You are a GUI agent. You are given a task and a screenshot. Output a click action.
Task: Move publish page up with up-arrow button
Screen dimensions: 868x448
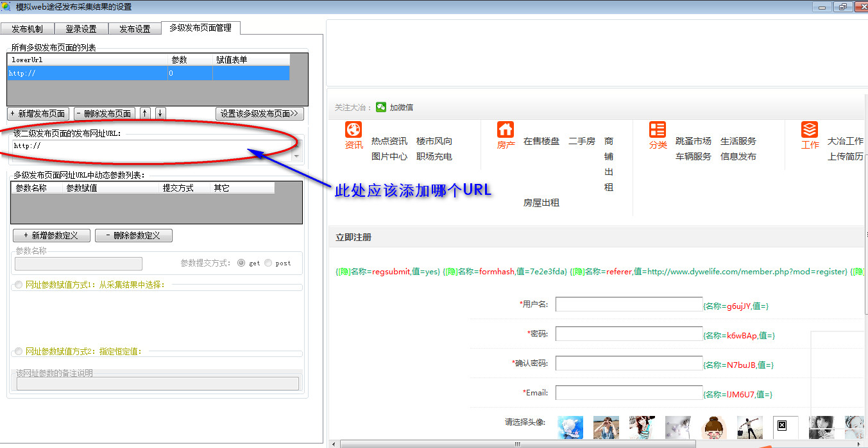145,113
